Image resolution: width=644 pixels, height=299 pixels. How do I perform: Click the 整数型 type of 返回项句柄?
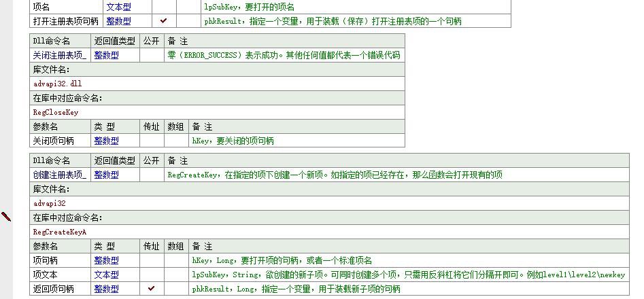point(106,289)
